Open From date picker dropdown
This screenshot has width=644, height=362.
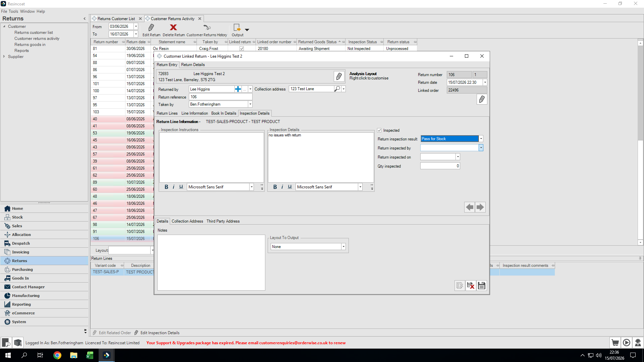(x=136, y=26)
